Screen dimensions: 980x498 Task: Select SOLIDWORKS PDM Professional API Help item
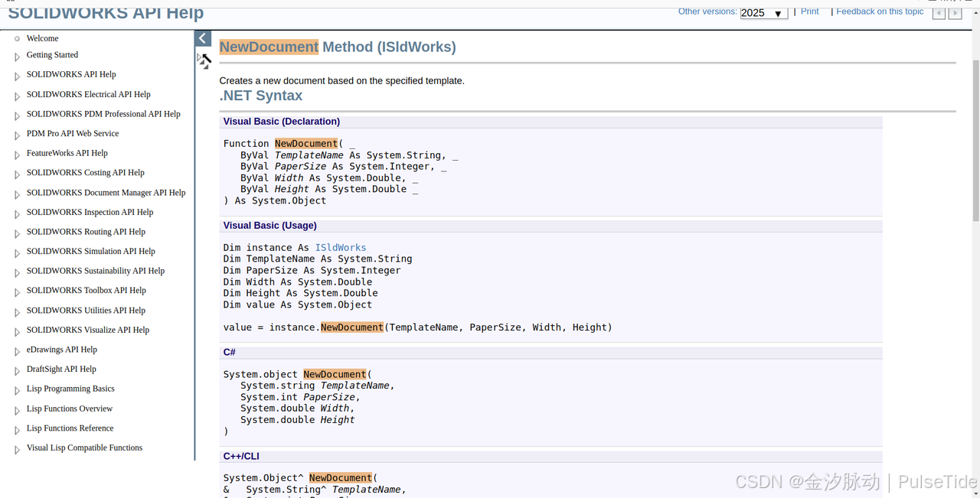click(x=103, y=114)
